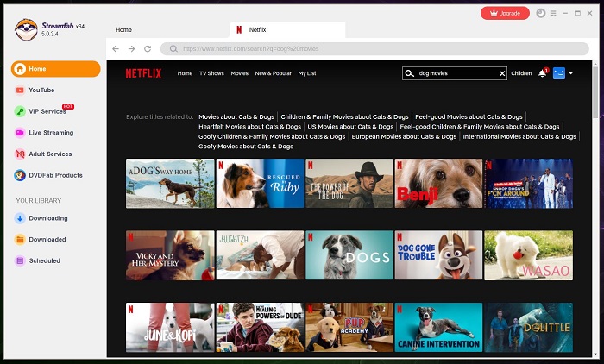The image size is (604, 364).
Task: Open the Wasao thumbnail
Action: point(528,255)
